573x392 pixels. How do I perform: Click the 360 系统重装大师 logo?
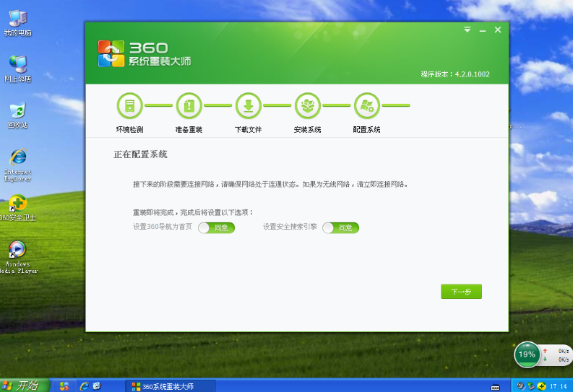145,53
